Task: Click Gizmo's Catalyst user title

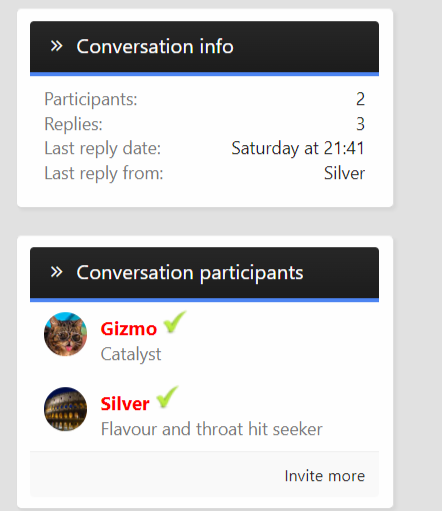Action: [131, 354]
